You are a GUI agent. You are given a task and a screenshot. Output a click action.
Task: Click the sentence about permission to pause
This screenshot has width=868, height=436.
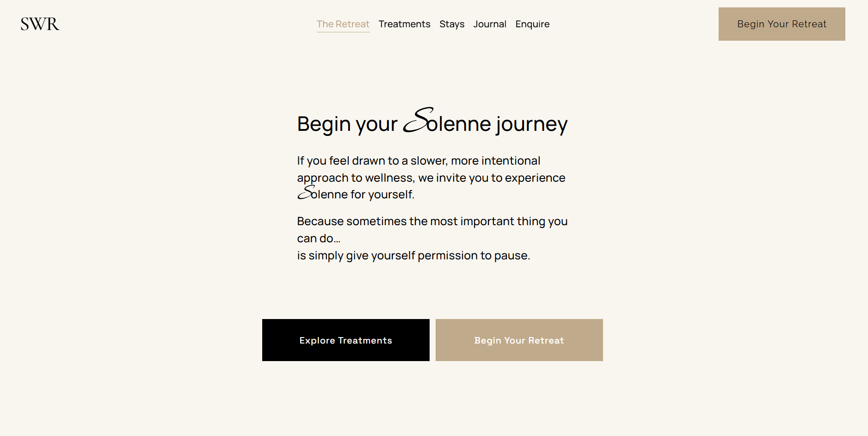414,256
